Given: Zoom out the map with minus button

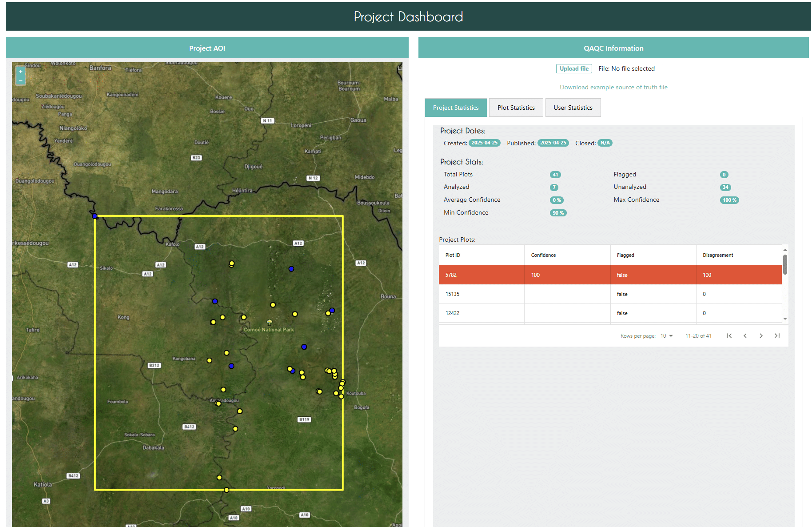Looking at the screenshot, I should (x=20, y=80).
